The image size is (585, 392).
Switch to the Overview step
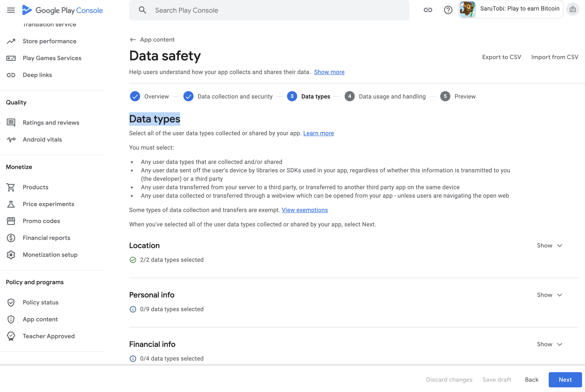coord(156,96)
